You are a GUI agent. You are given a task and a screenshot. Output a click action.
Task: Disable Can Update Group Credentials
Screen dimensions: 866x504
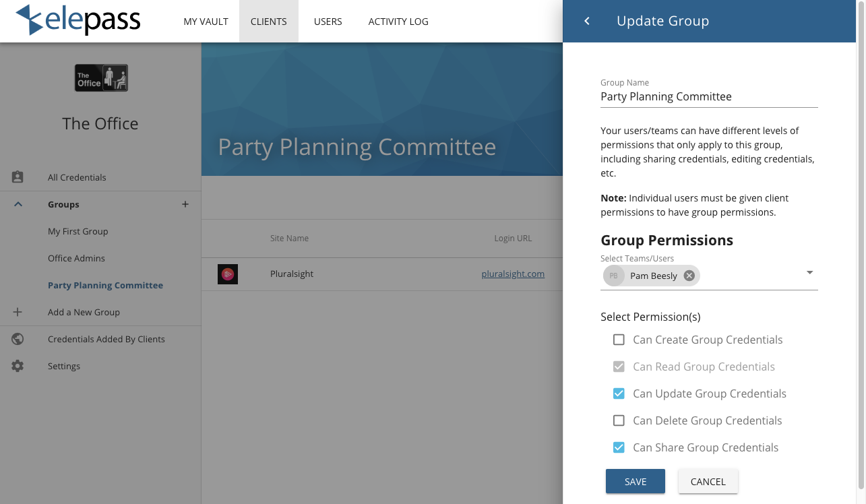click(x=619, y=393)
